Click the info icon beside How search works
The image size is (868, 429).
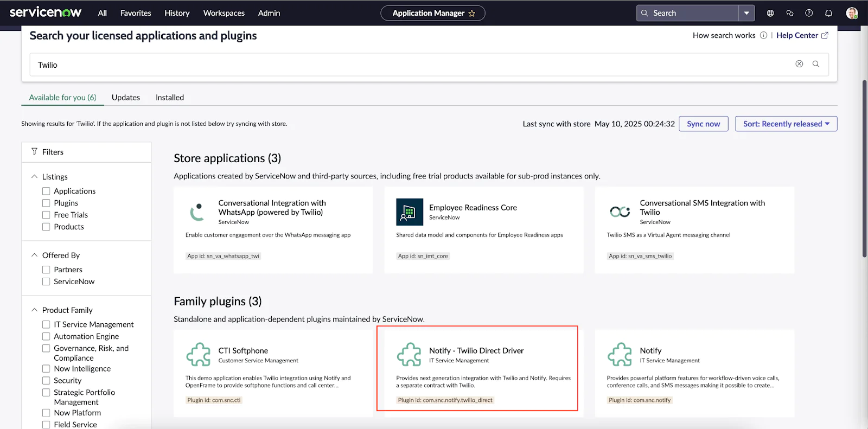click(763, 35)
